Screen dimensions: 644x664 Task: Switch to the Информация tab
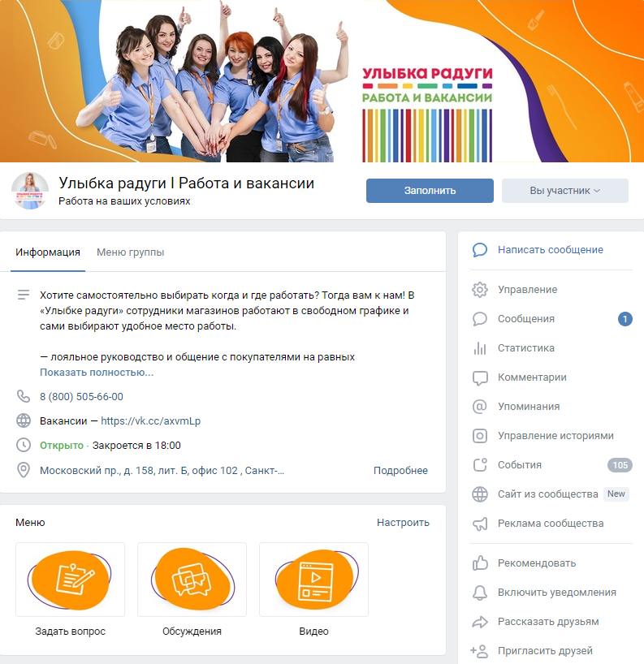(48, 252)
